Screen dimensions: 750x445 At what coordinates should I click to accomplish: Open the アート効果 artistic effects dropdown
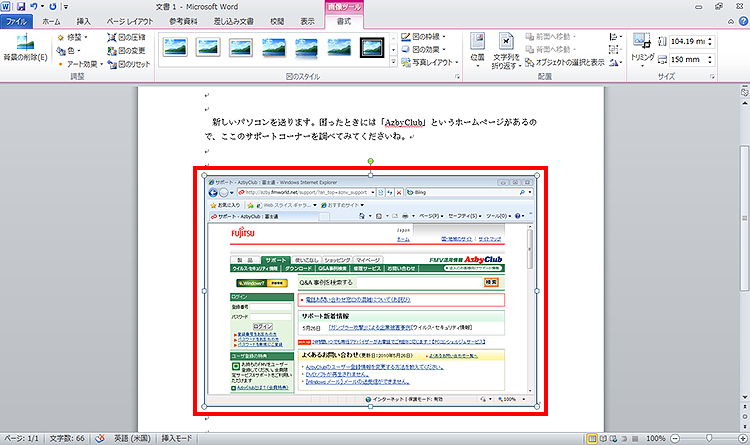click(80, 64)
